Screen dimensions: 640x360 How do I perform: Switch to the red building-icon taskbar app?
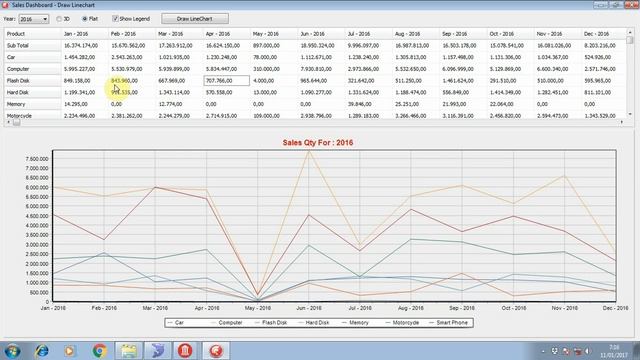point(185,351)
